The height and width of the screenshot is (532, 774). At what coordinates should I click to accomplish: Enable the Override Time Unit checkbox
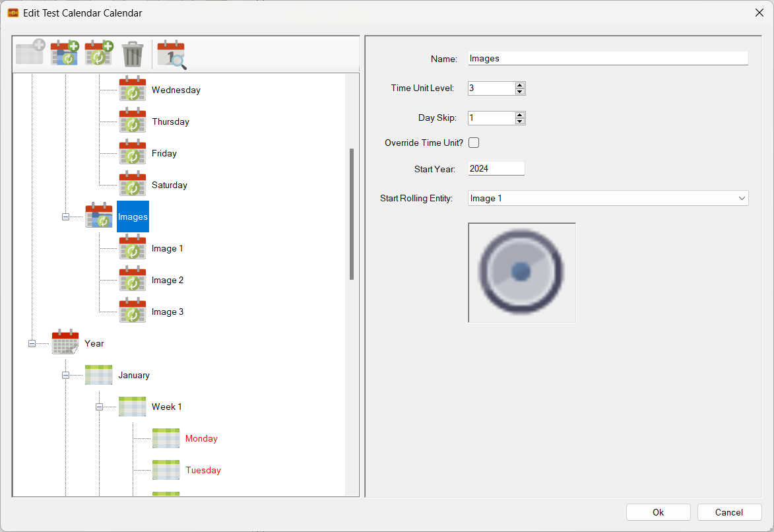pos(474,143)
